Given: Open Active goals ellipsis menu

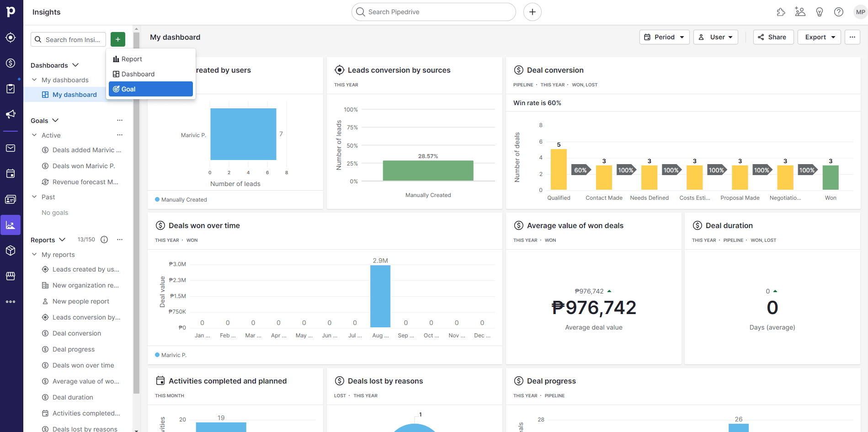Looking at the screenshot, I should pos(120,135).
